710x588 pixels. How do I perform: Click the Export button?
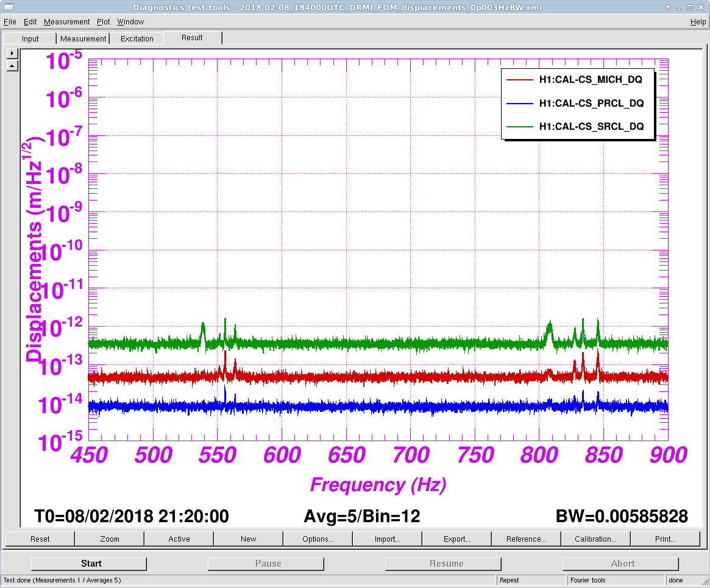click(456, 539)
